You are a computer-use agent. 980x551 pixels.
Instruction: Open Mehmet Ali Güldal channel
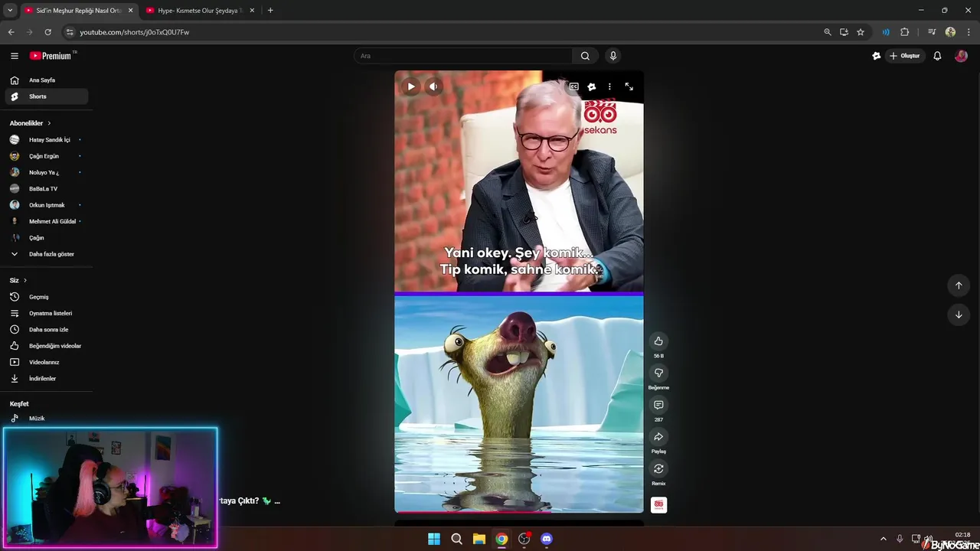[47, 221]
